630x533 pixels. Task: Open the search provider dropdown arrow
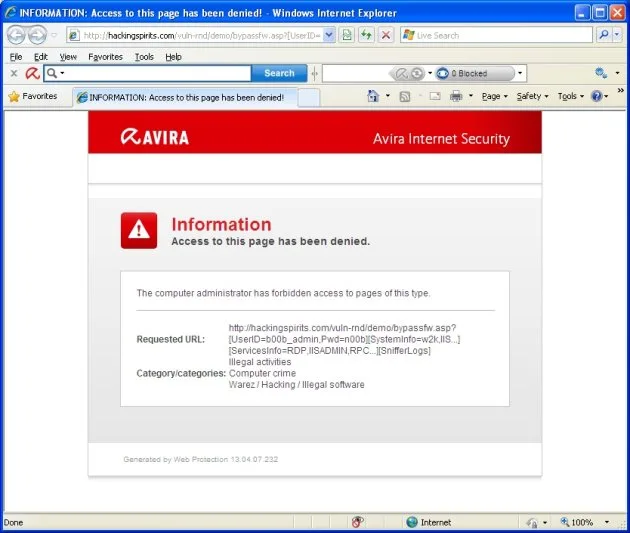coord(617,35)
